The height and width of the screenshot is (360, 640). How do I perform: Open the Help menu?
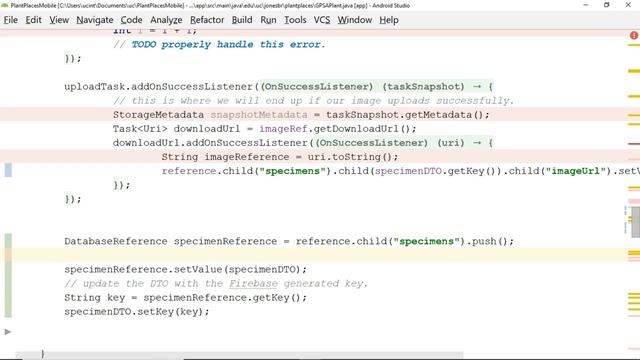pos(389,20)
